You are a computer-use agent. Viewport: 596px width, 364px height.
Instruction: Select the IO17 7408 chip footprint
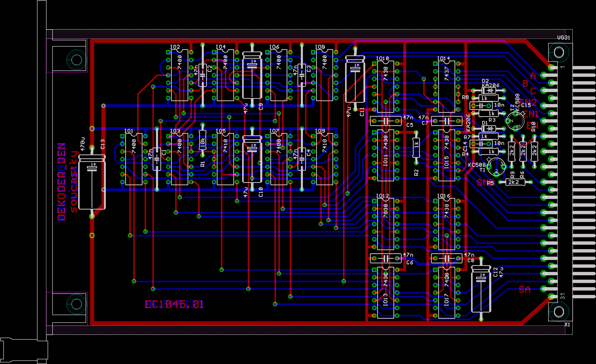tap(446, 292)
